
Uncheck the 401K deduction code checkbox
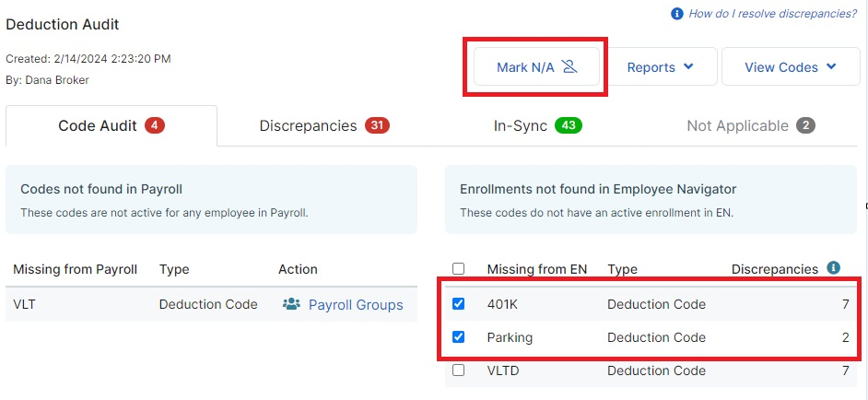coord(458,303)
